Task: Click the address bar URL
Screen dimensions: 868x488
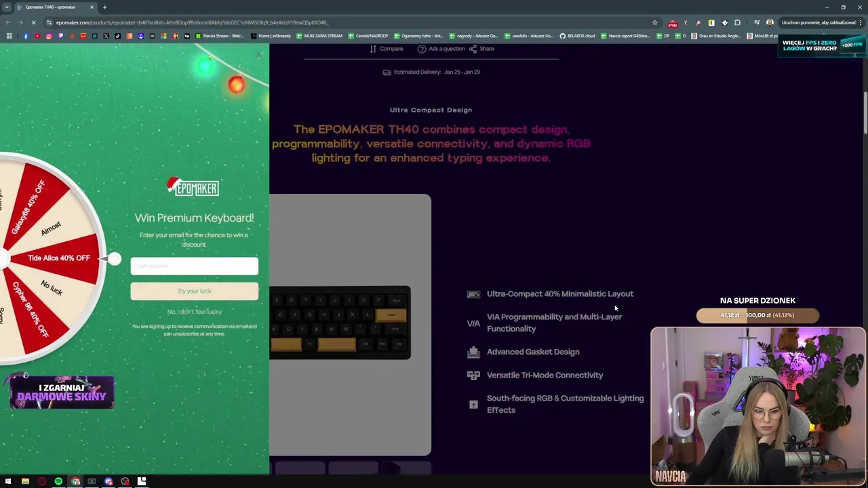Action: coord(192,22)
